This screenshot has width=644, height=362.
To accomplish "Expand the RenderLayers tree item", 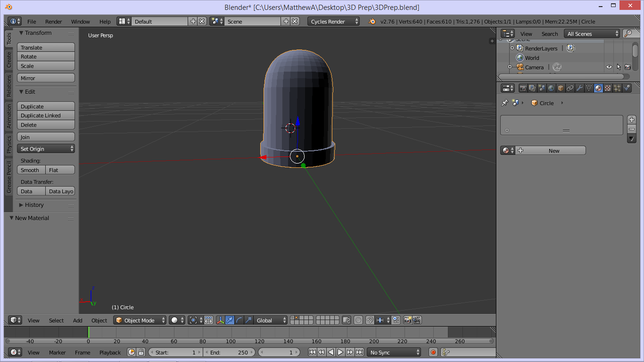I will pos(512,48).
